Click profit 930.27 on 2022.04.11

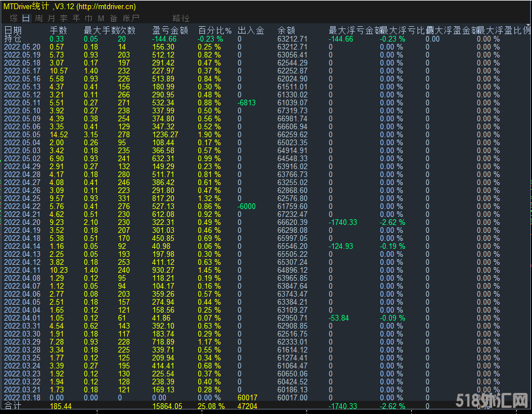click(163, 270)
